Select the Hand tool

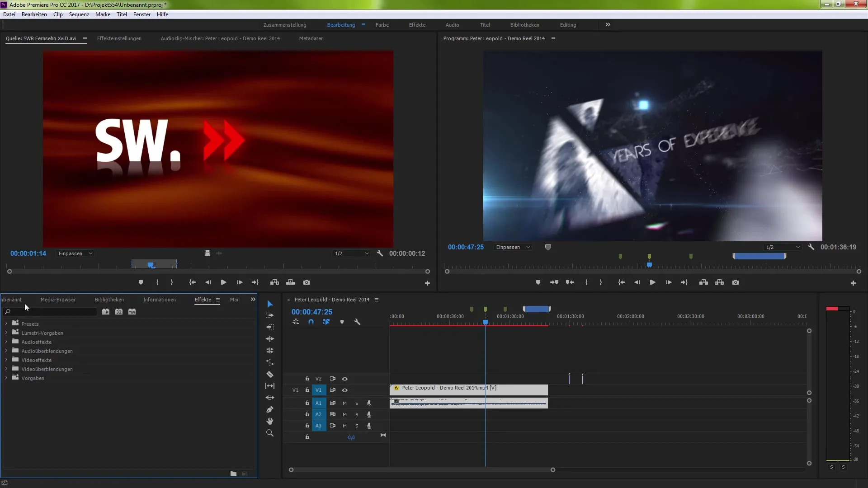[x=270, y=421]
